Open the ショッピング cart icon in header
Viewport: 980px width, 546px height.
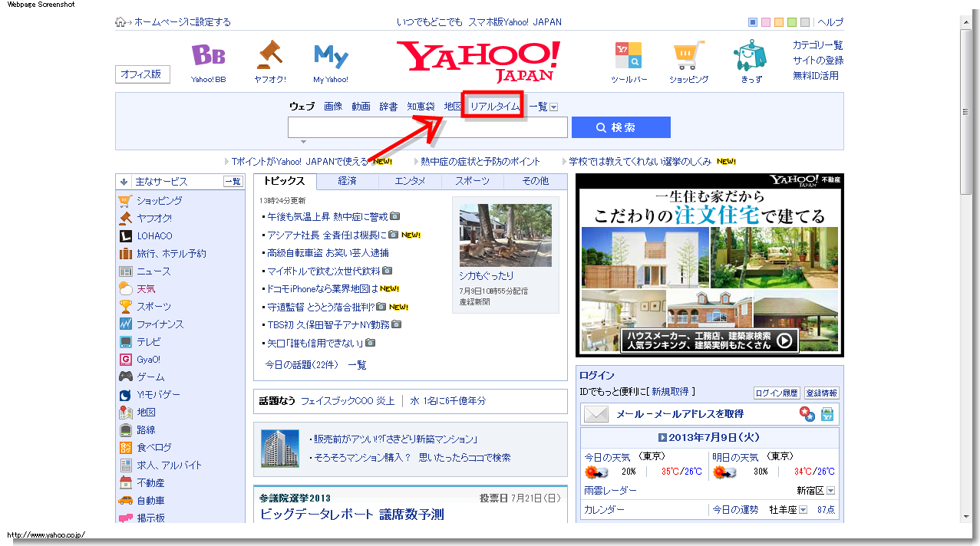coord(688,56)
